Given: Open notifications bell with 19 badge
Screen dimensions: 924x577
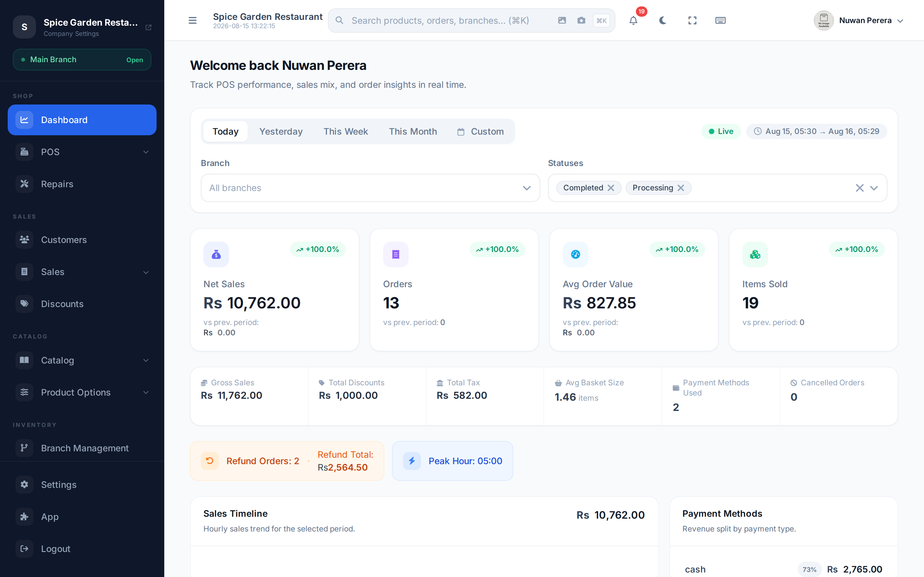Looking at the screenshot, I should (x=633, y=20).
